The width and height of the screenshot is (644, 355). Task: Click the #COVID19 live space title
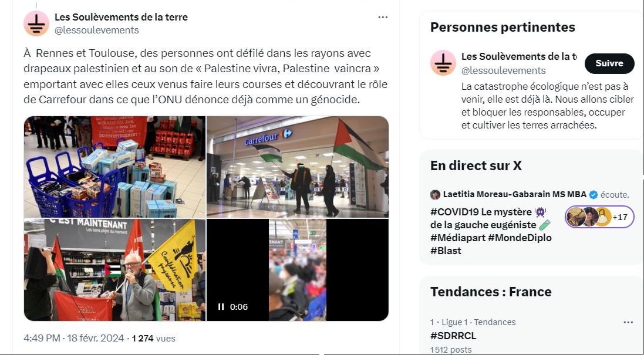click(491, 231)
